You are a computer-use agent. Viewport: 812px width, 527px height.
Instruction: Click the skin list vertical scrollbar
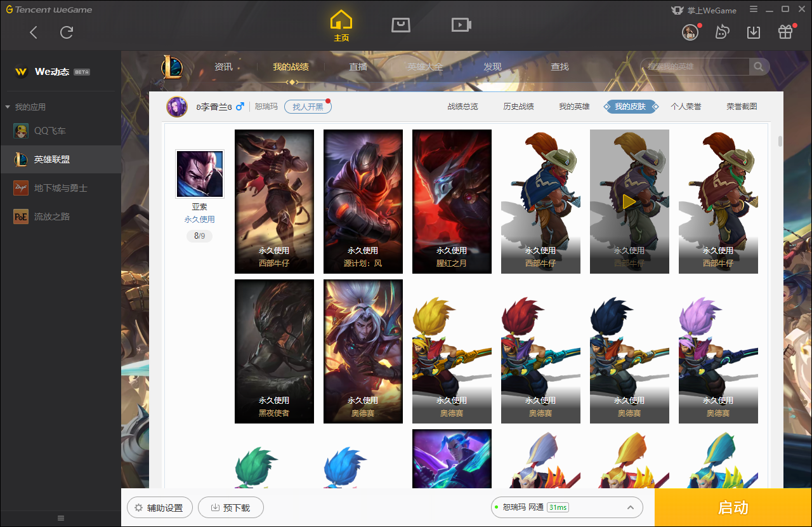pyautogui.click(x=780, y=141)
